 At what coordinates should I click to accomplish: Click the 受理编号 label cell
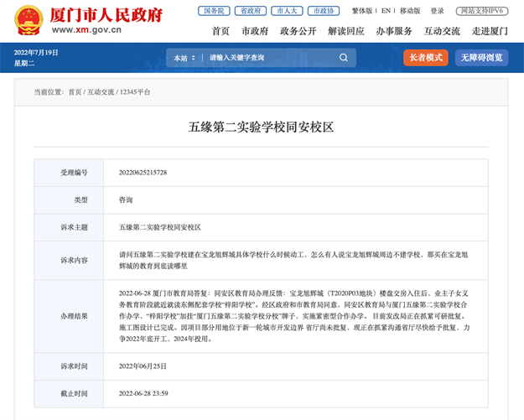pos(69,173)
